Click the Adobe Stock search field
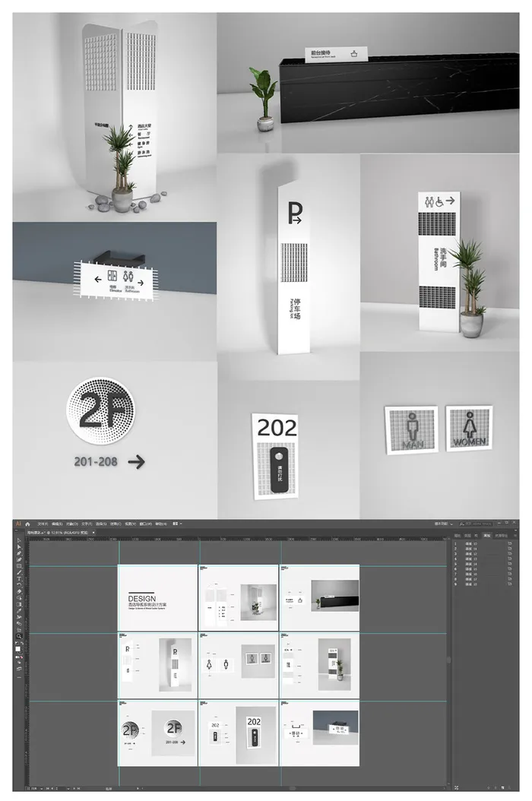This screenshot has width=532, height=801. point(477,524)
